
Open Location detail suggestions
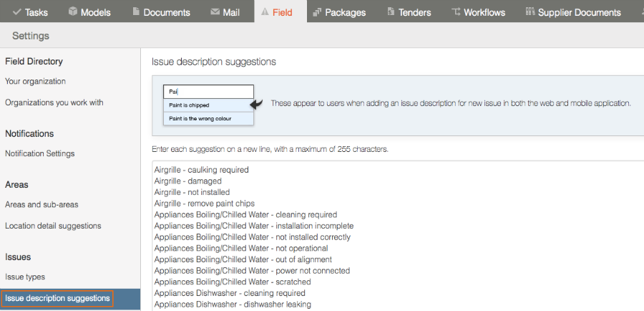click(53, 226)
